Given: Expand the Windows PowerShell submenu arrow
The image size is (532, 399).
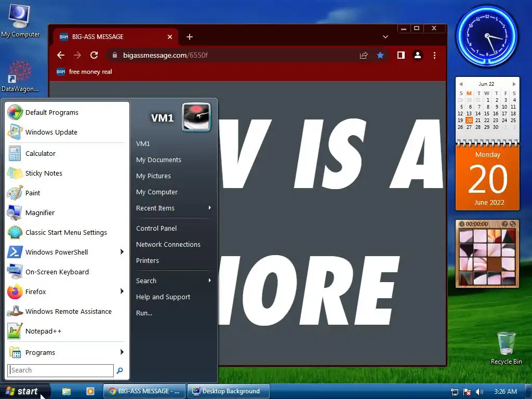Looking at the screenshot, I should (x=122, y=252).
